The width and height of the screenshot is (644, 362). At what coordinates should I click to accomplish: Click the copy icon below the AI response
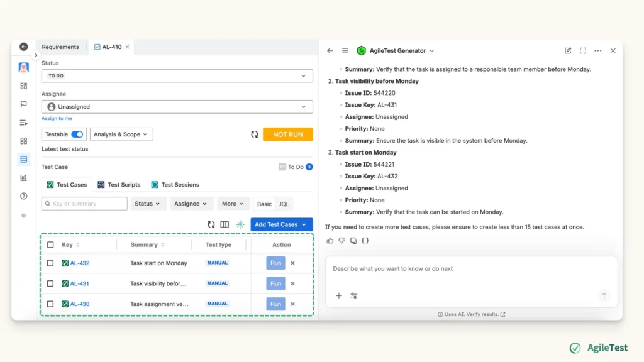[353, 240]
